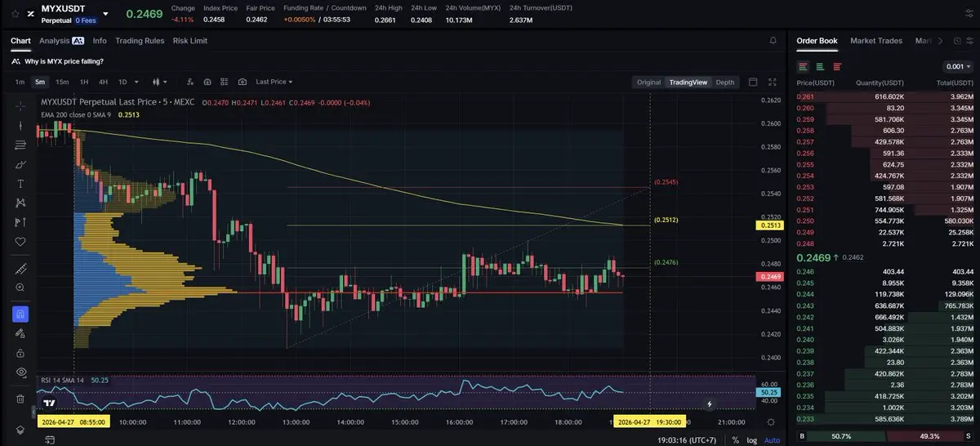
Task: Select the chart patterns tool
Action: [x=20, y=203]
